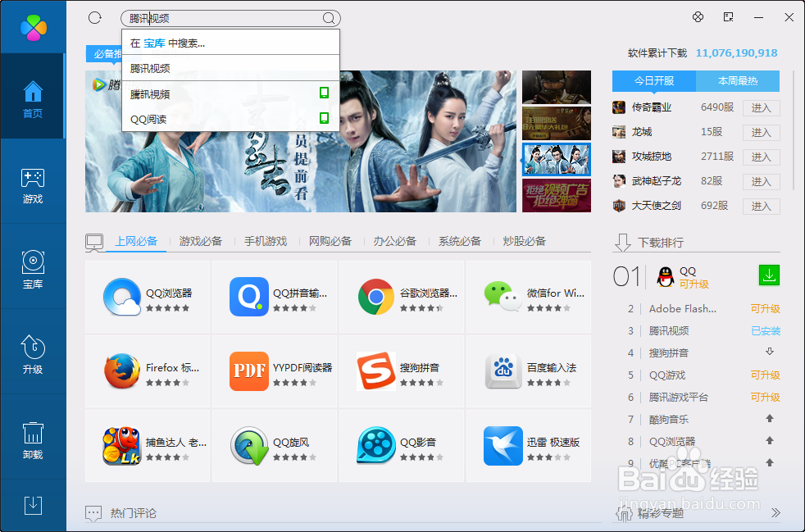Screen dimensions: 805x532
Task: Choose 騰訊視頻 mobile suggestion in dropdown
Action: 230,94
